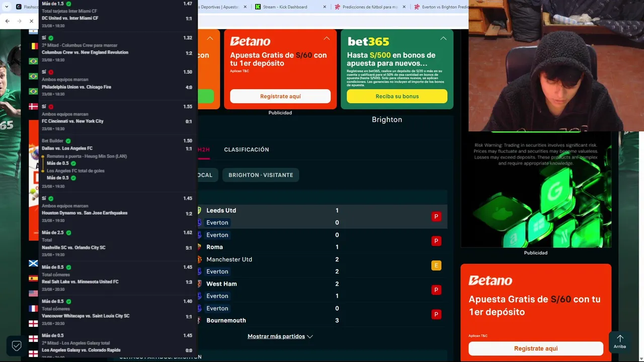Click the green check on Bet Builder Dallas bet
The width and height of the screenshot is (644, 362).
68,141
